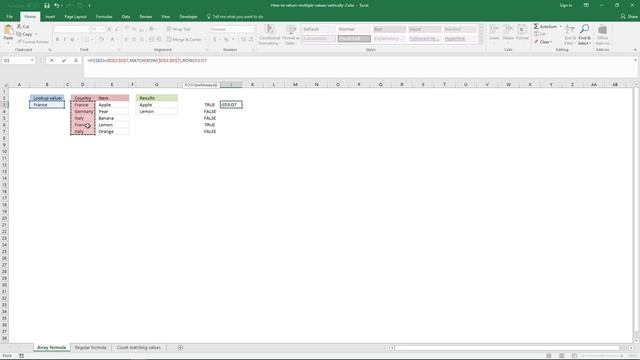The width and height of the screenshot is (640, 360).
Task: Open the Regular formula sheet tab
Action: (x=91, y=348)
